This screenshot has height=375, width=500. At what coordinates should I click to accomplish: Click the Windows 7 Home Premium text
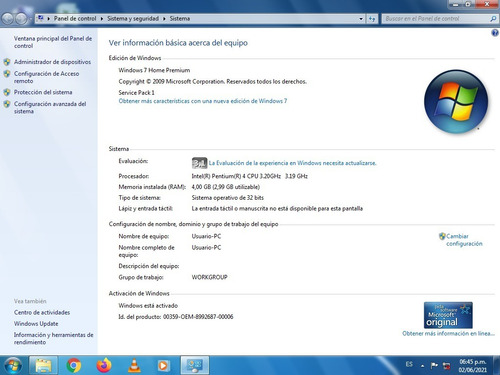[154, 70]
